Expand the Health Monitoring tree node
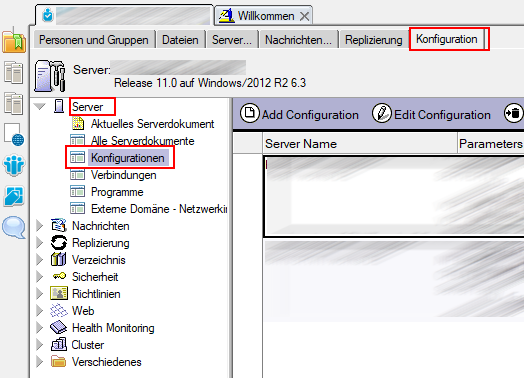524x378 pixels. click(40, 328)
